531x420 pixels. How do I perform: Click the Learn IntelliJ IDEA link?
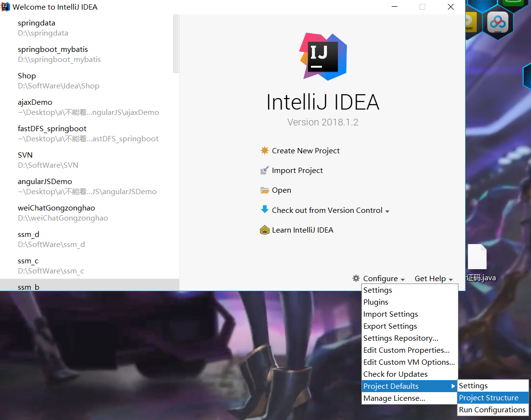302,230
